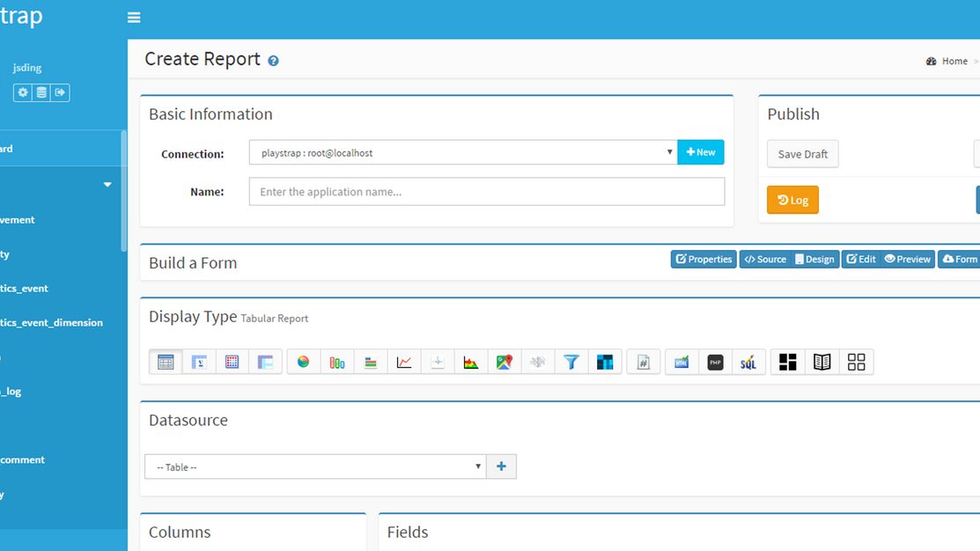Go to Home breadcrumb link
980x551 pixels.
tap(954, 62)
